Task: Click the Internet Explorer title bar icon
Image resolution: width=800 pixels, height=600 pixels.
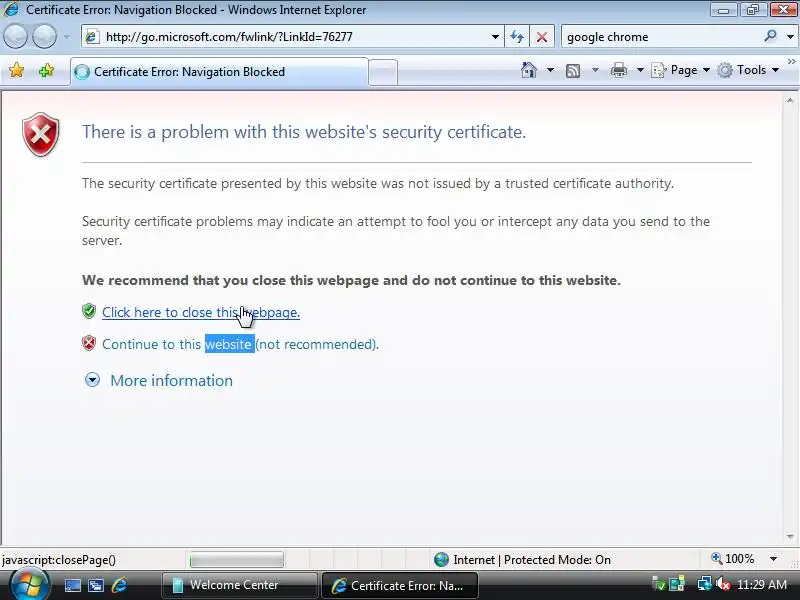Action: coord(11,9)
